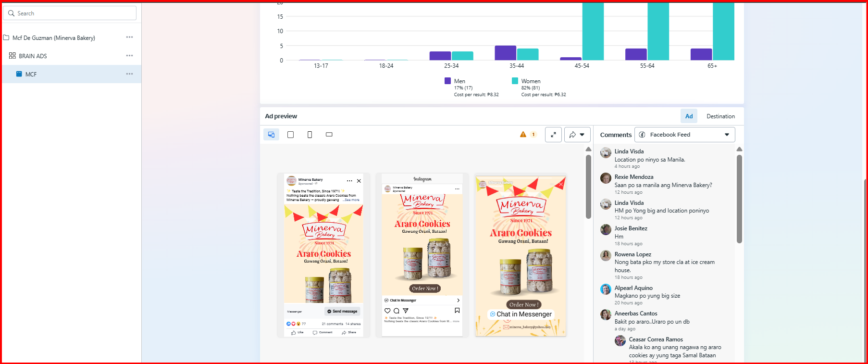Open options for Mcf De Guzman folder
Screen dimensions: 868x364
pos(129,38)
